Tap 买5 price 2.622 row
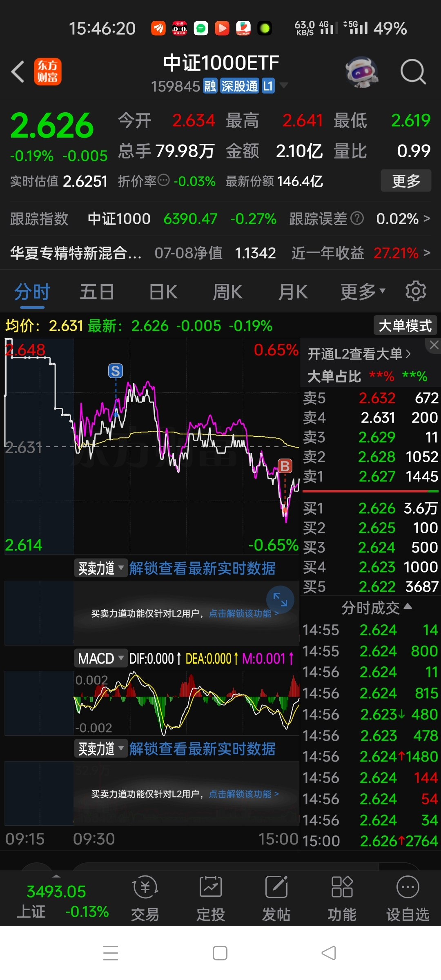The width and height of the screenshot is (441, 980). click(x=371, y=586)
